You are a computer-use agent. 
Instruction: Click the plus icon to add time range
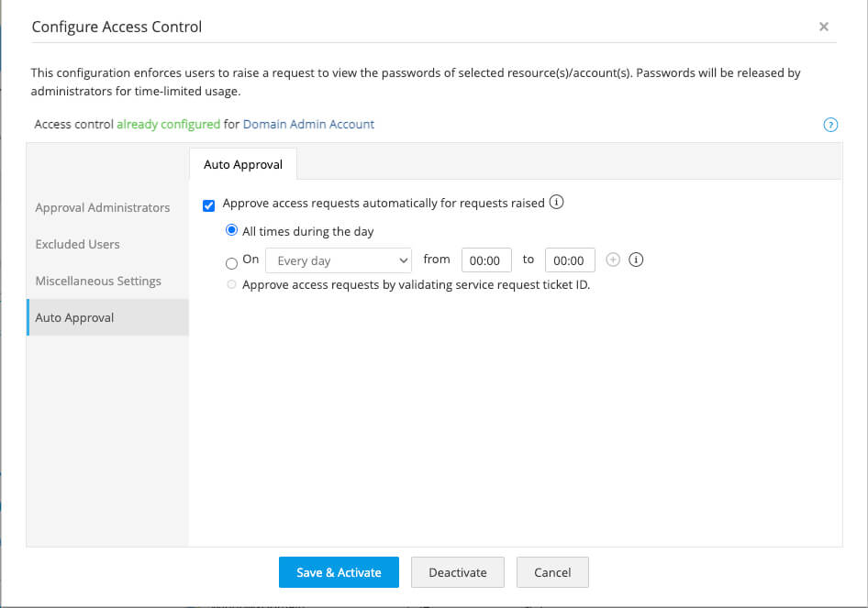click(x=614, y=260)
